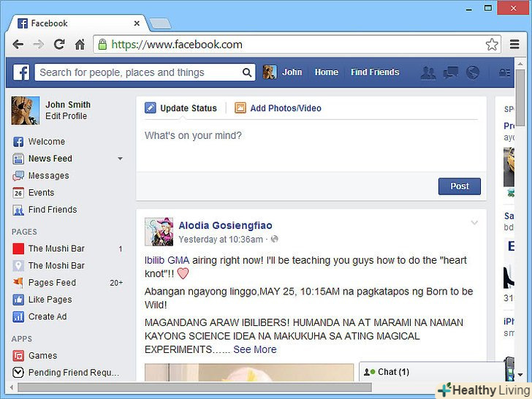Click Find Friends icon in sidebar
The height and width of the screenshot is (399, 532).
(x=18, y=210)
